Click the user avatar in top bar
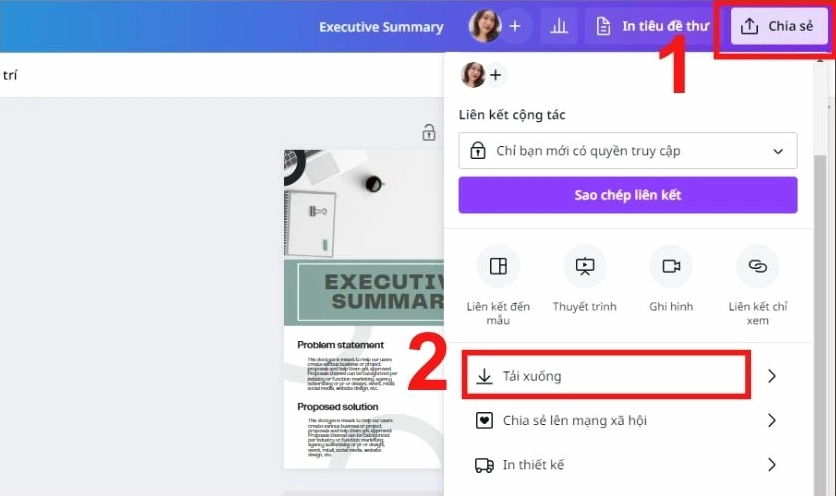The width and height of the screenshot is (836, 496). [x=485, y=27]
